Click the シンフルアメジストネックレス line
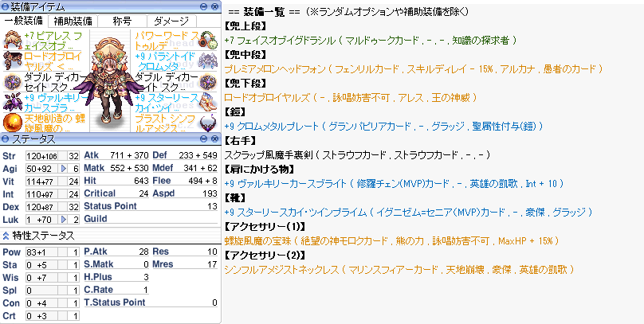 point(399,270)
